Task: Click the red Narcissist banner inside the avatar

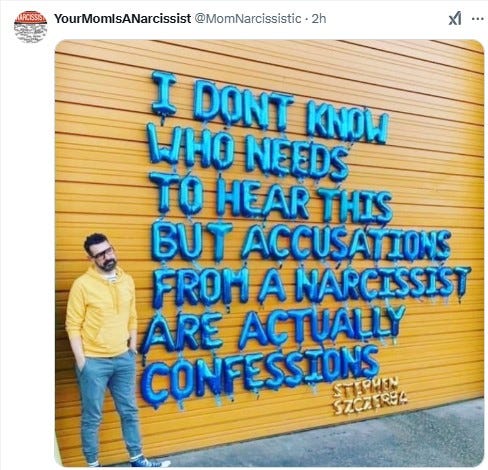Action: (x=30, y=18)
